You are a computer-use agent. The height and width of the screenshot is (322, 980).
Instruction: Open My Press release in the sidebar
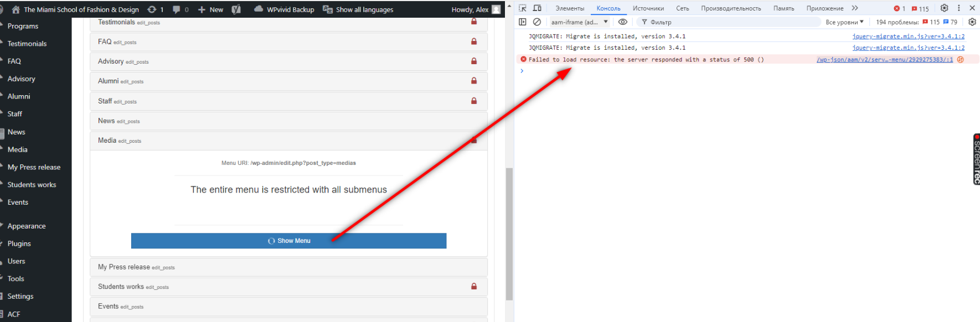34,167
